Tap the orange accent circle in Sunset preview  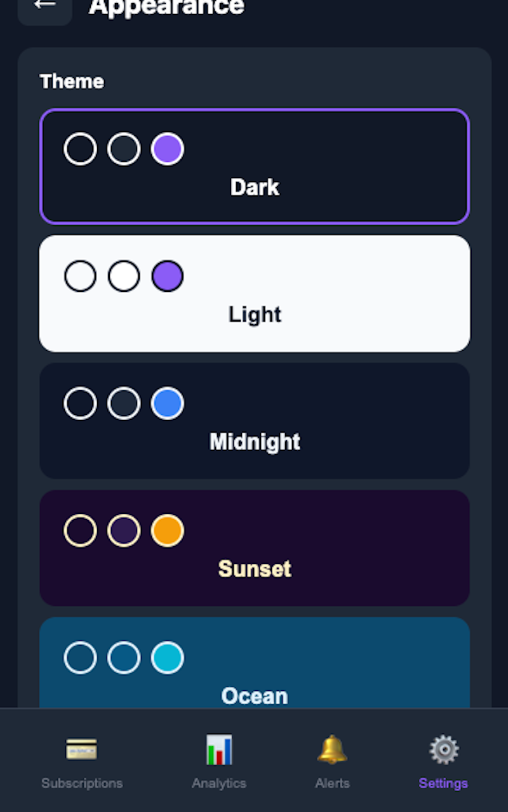pyautogui.click(x=167, y=530)
